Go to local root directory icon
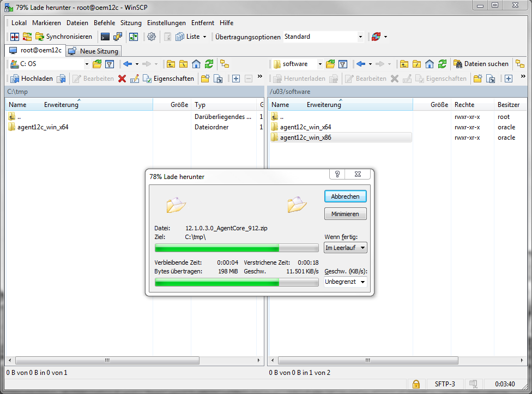 (x=183, y=64)
